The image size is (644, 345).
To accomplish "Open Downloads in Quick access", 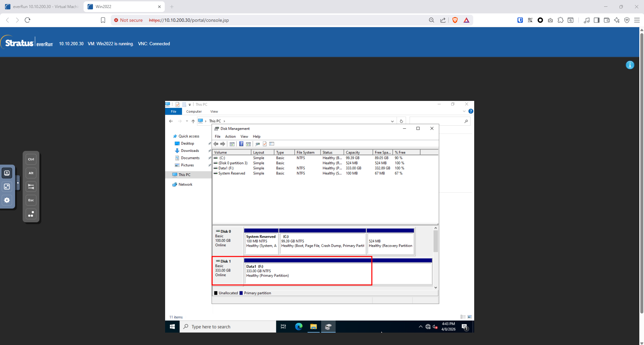I will pos(190,151).
